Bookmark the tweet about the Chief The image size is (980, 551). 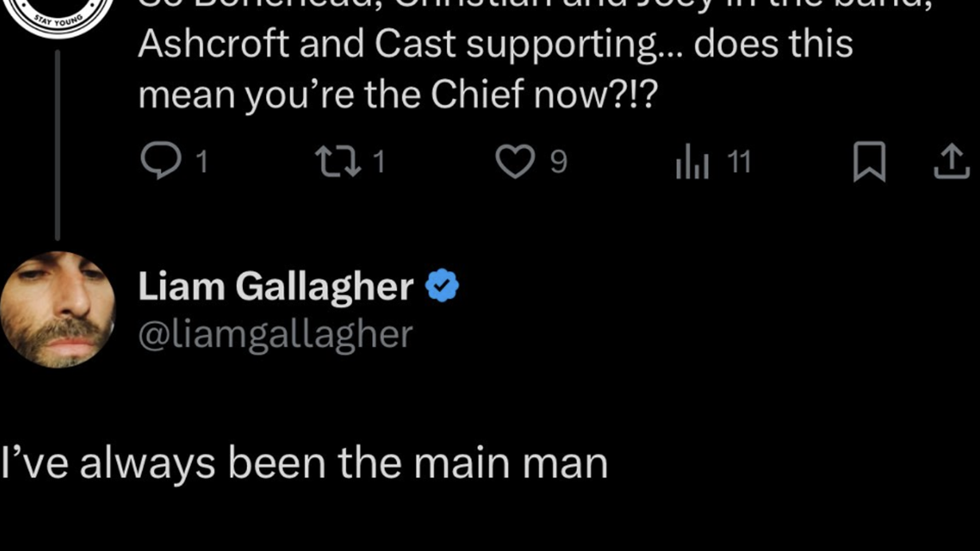[869, 162]
